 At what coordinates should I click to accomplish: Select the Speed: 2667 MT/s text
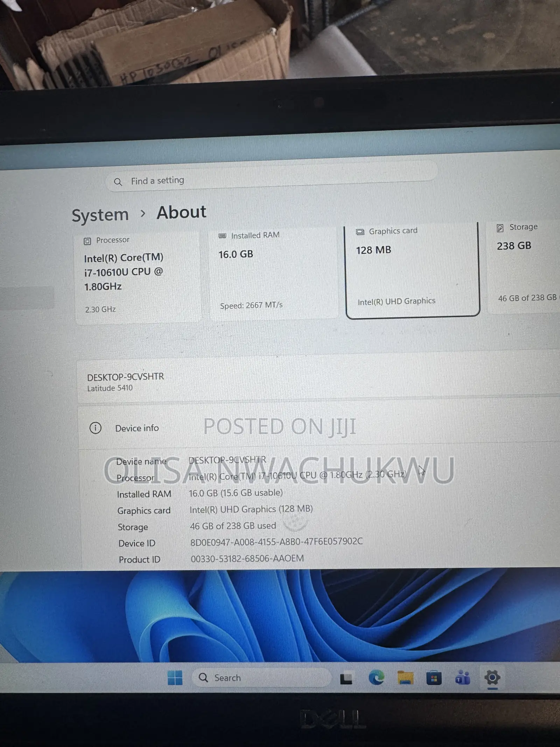(x=251, y=306)
